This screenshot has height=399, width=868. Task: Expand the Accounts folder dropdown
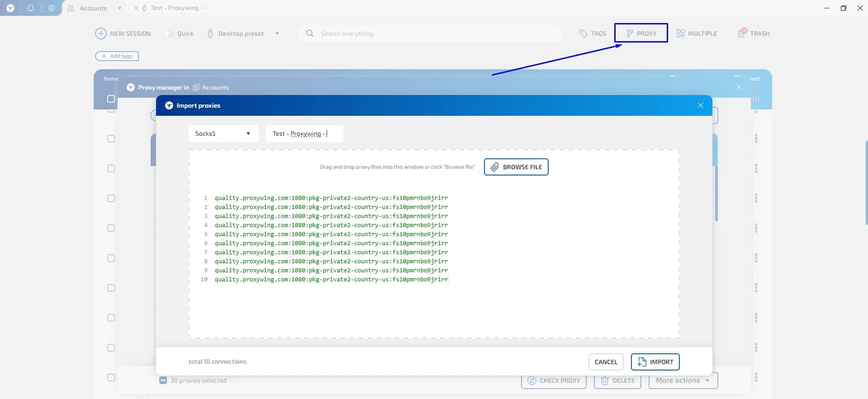tap(119, 8)
